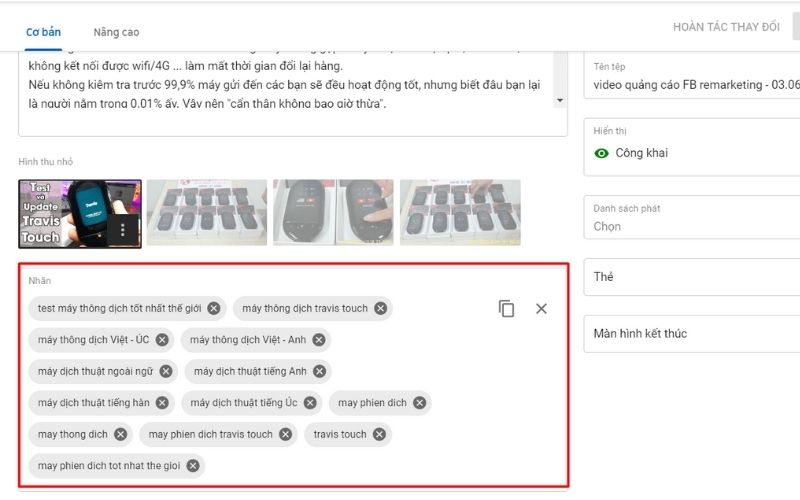The width and height of the screenshot is (800, 500).
Task: Remove tag 'máy thông dịch Việt - ÚC'
Action: pos(162,340)
